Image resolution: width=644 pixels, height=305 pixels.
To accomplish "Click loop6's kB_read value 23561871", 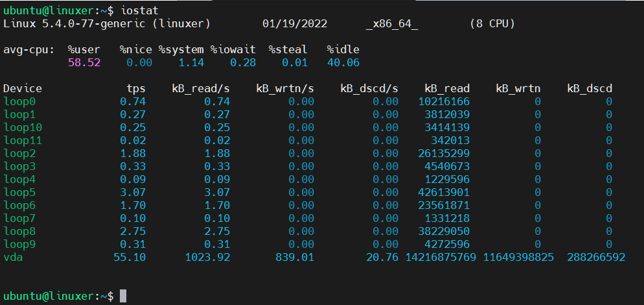I will point(444,205).
